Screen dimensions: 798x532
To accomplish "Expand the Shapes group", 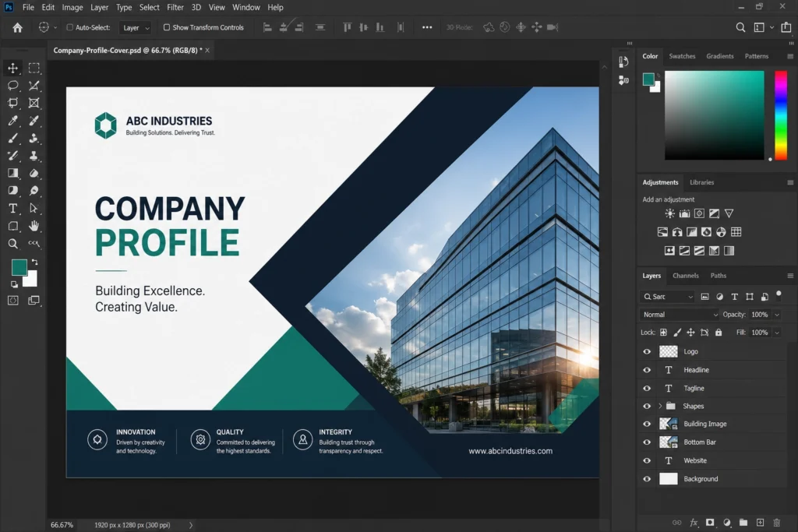I will click(660, 406).
